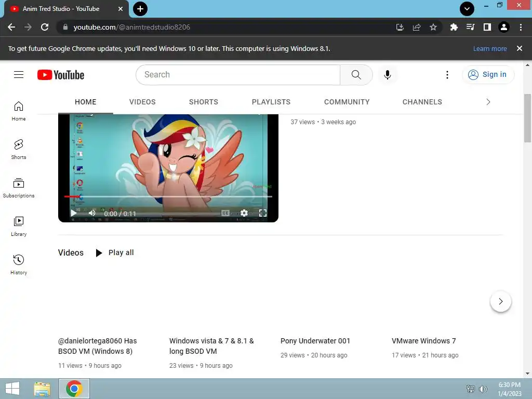Open the system volume tray icon

click(x=483, y=389)
